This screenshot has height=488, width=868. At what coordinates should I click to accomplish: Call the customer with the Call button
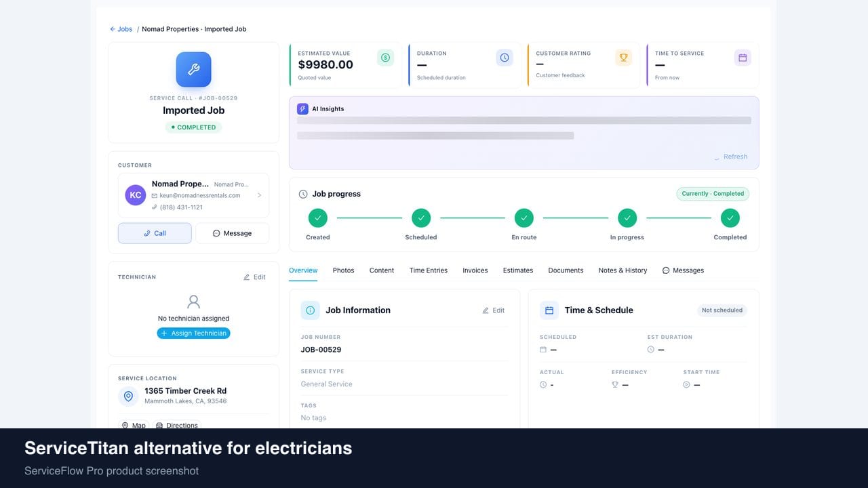click(155, 233)
